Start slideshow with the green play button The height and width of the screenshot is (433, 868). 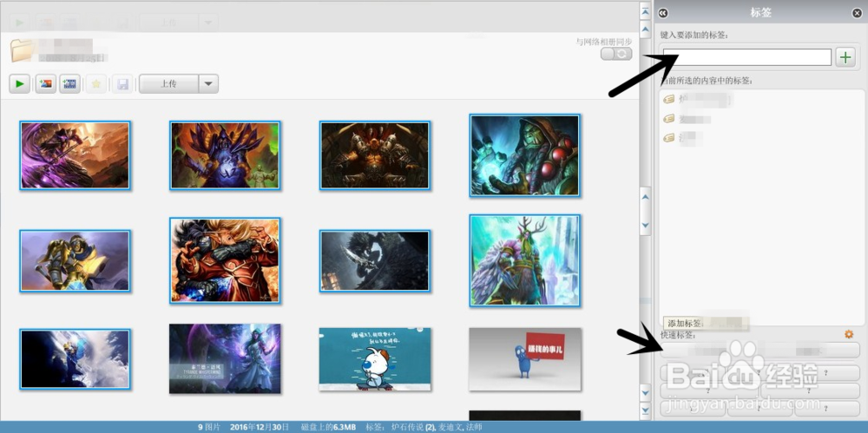coord(19,83)
